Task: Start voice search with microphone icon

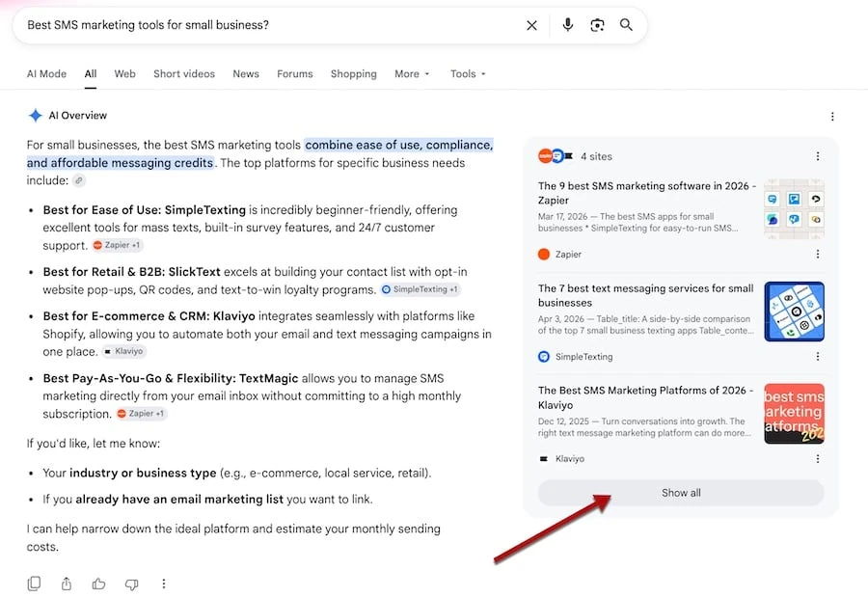Action: 567,25
